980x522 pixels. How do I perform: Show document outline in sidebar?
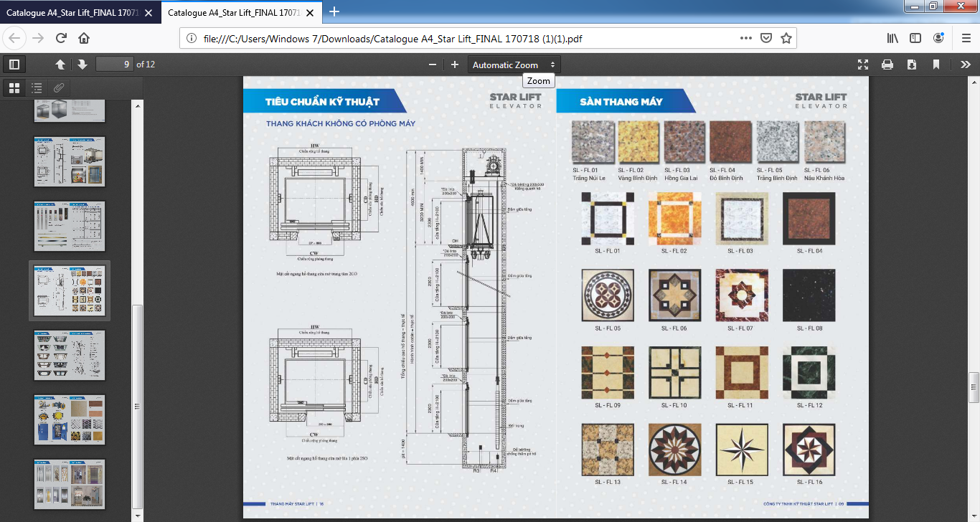[37, 88]
